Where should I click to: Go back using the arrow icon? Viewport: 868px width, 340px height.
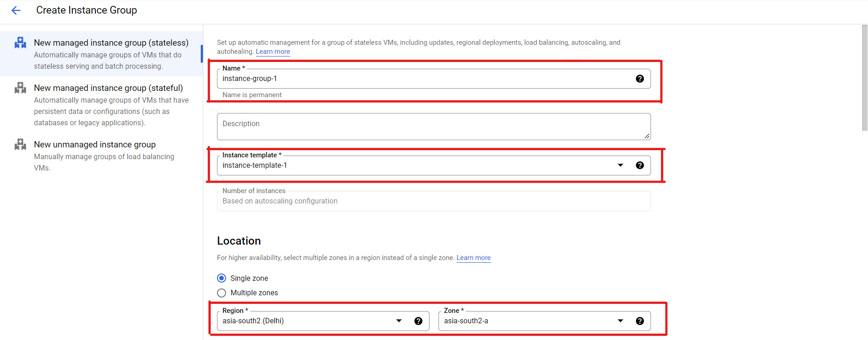16,10
